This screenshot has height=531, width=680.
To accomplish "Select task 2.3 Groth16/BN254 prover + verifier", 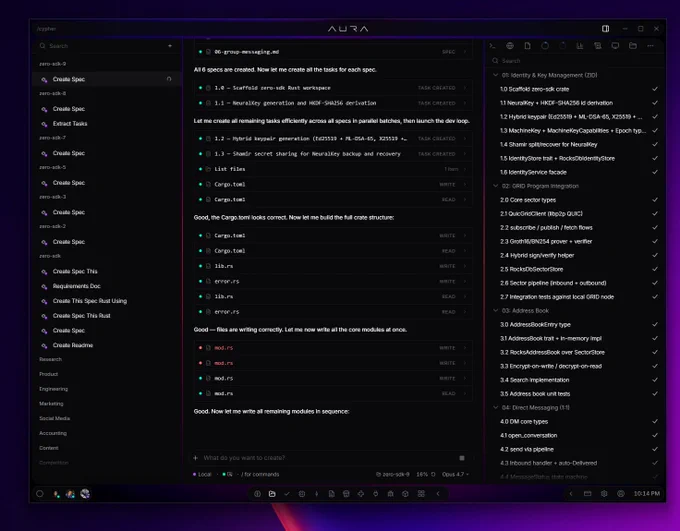I will pos(546,241).
